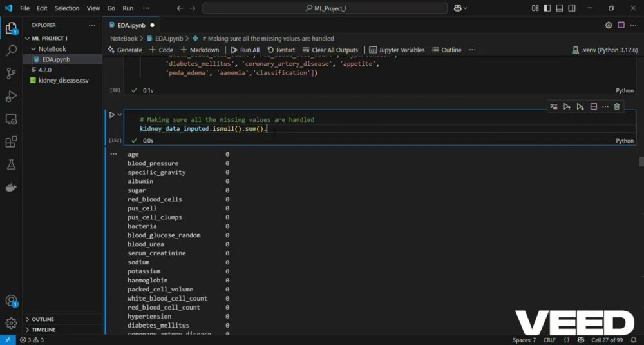Change indentation via Spaces: 7
This screenshot has width=644, height=345.
(524, 340)
